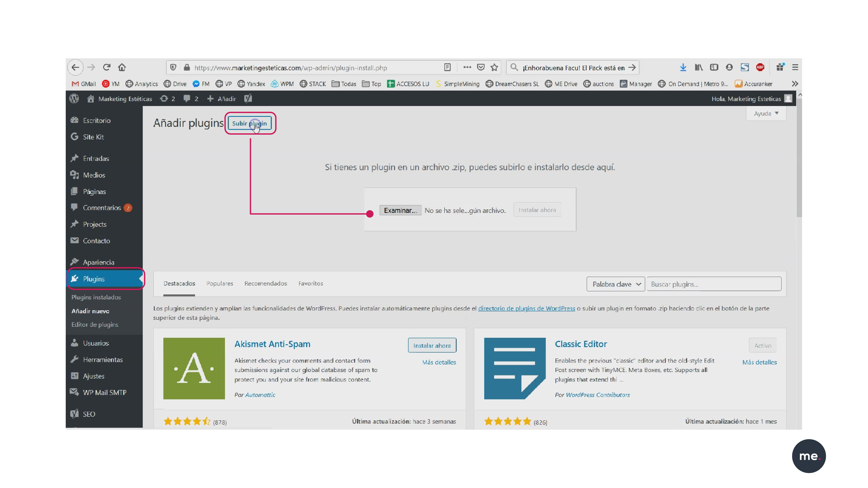Screen dimensions: 868x488
Task: Open the Downloads arrow icon
Action: coord(683,67)
